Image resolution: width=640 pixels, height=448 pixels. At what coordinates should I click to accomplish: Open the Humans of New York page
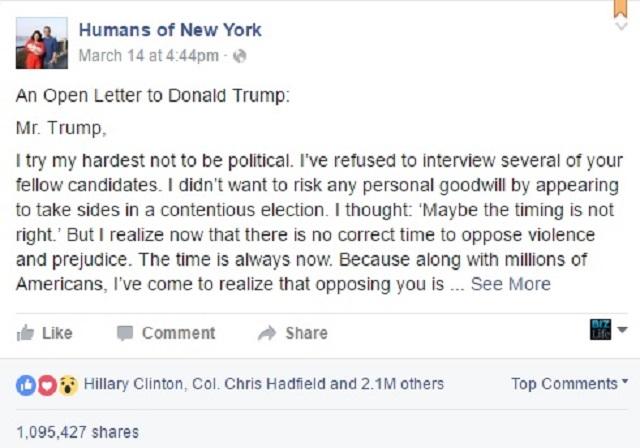pyautogui.click(x=170, y=30)
